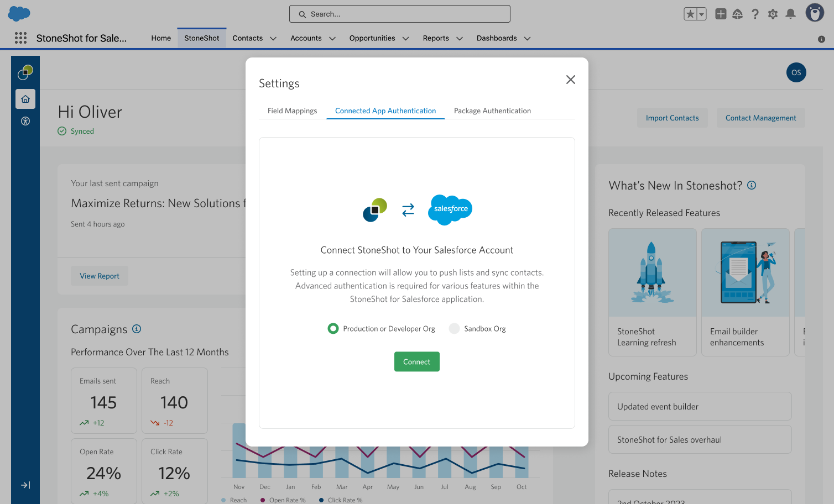Open StoneShot for Sales overhaul feature
The image size is (834, 504).
pyautogui.click(x=700, y=439)
